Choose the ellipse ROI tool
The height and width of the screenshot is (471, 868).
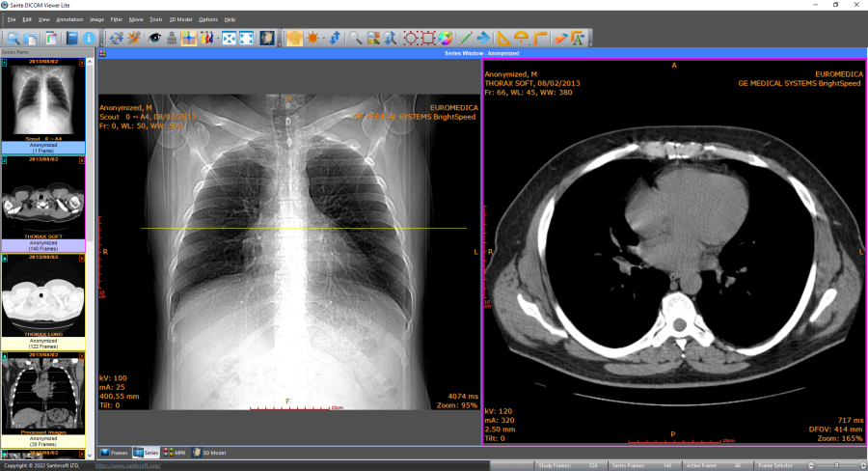click(411, 39)
